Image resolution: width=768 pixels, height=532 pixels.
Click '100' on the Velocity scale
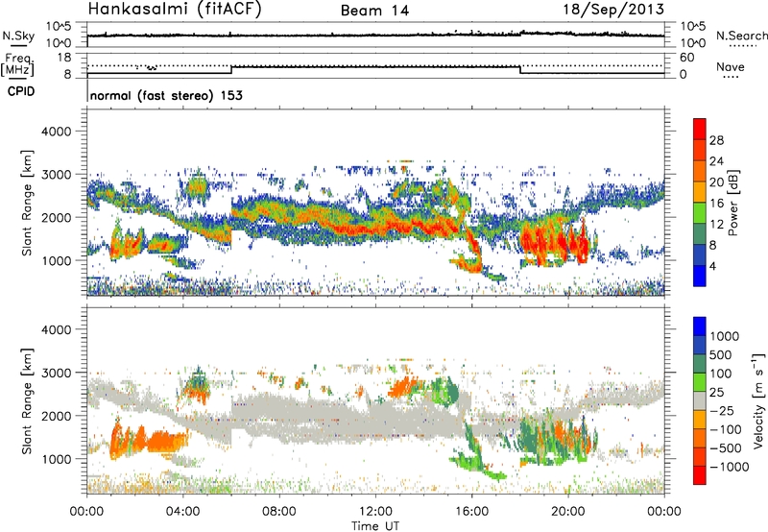pyautogui.click(x=721, y=374)
